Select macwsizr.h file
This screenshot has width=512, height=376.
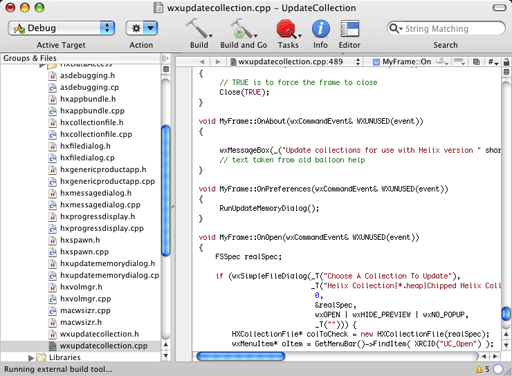81,322
